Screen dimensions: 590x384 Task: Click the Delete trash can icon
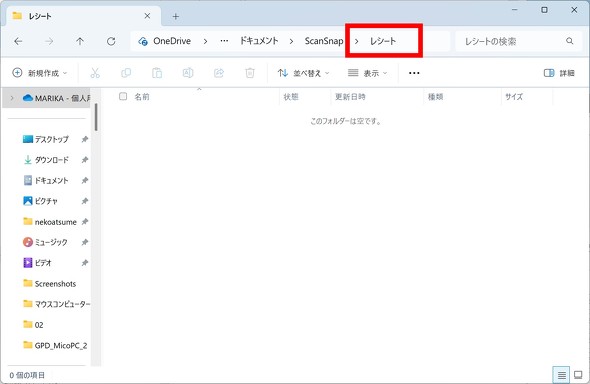250,73
